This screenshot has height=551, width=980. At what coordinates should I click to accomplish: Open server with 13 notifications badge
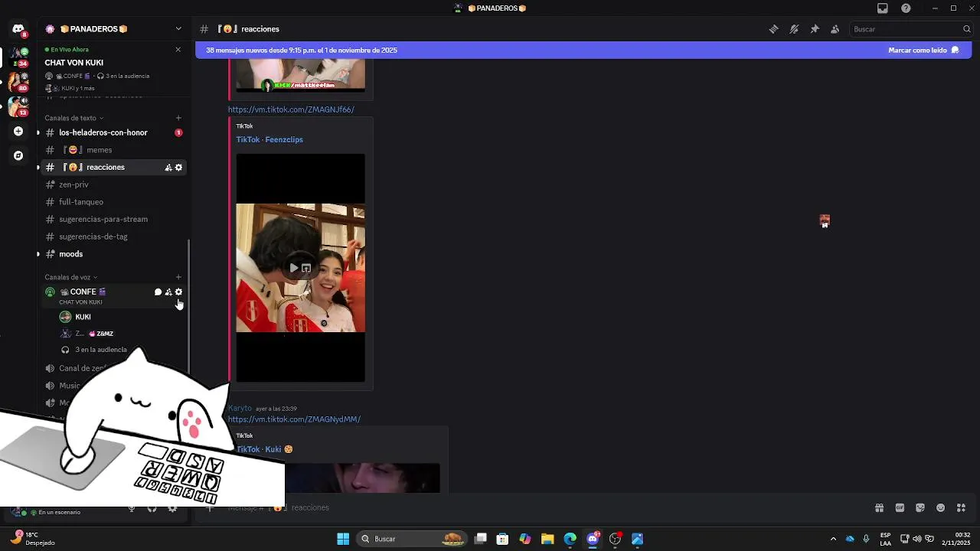[x=18, y=106]
